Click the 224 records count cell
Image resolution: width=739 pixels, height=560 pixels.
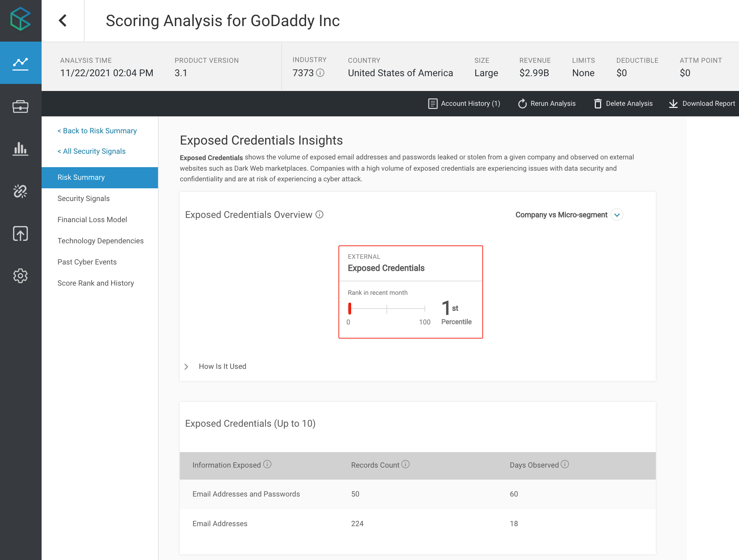(x=357, y=524)
